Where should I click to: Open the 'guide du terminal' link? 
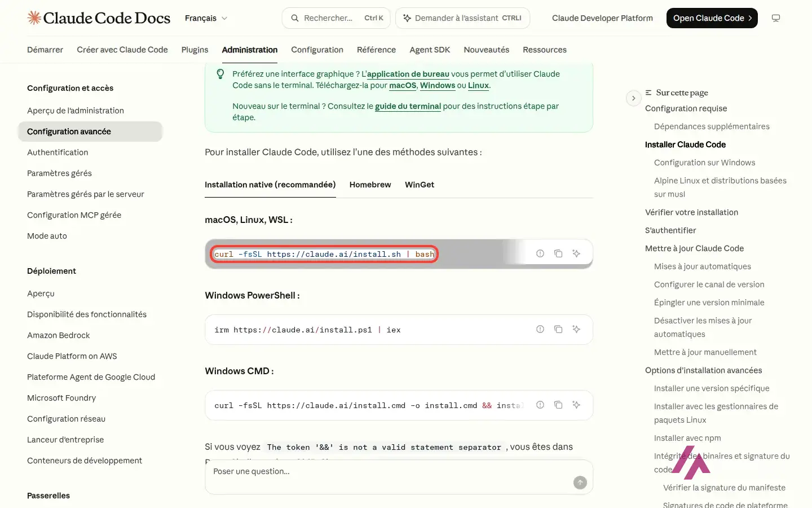(x=408, y=106)
